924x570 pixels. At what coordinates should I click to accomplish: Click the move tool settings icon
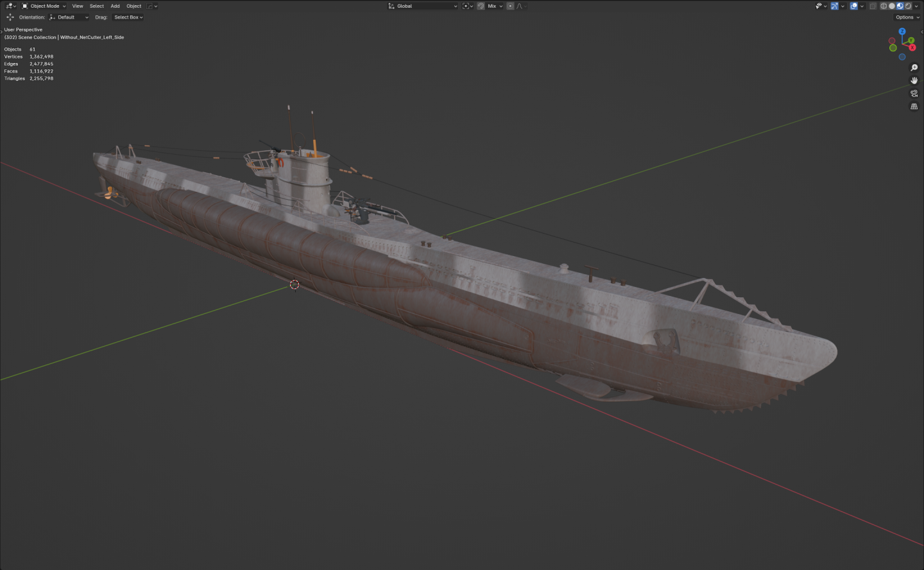click(10, 17)
